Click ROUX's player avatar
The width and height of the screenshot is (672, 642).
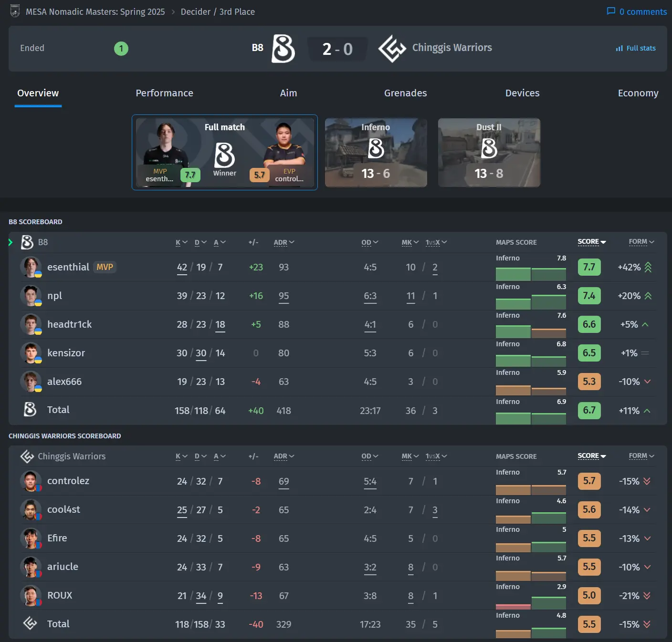tap(31, 596)
